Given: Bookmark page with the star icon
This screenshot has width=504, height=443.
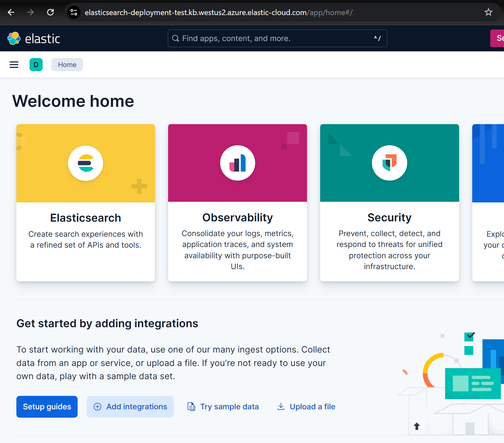Looking at the screenshot, I should 488,12.
